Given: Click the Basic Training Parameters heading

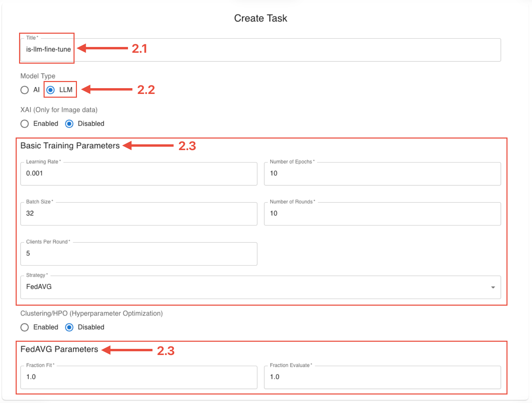Looking at the screenshot, I should pyautogui.click(x=70, y=146).
